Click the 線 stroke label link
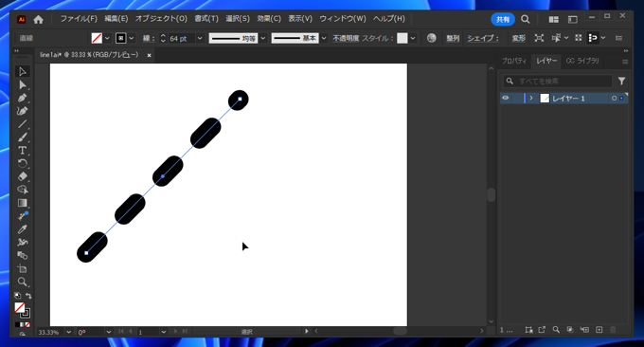This screenshot has width=644, height=347. pos(148,38)
